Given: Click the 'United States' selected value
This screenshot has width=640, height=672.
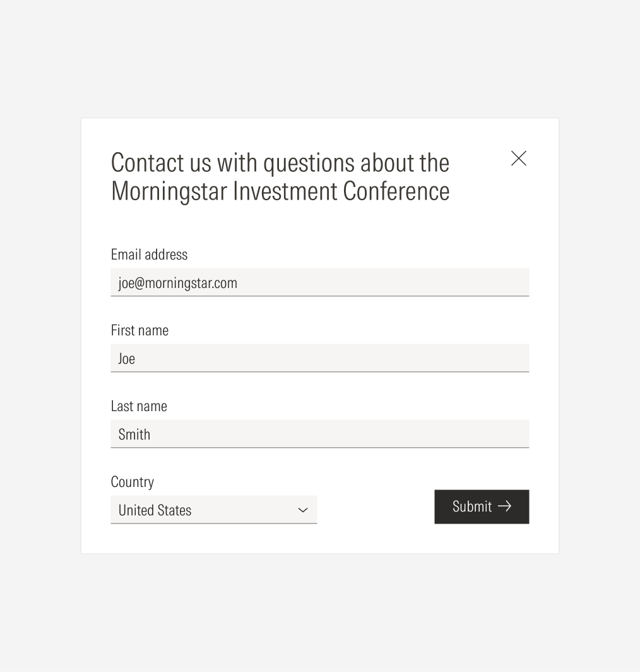Looking at the screenshot, I should click(x=155, y=510).
